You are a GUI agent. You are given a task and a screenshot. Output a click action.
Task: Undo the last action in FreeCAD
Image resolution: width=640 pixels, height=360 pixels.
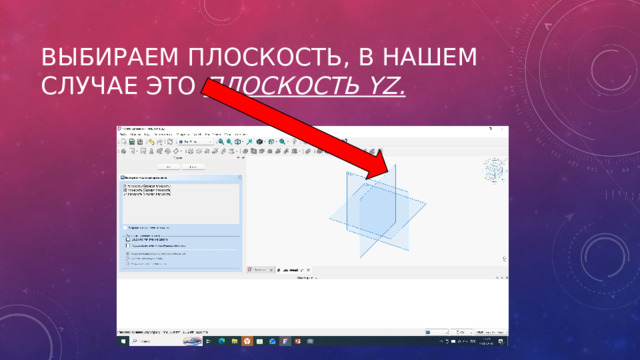tap(151, 142)
